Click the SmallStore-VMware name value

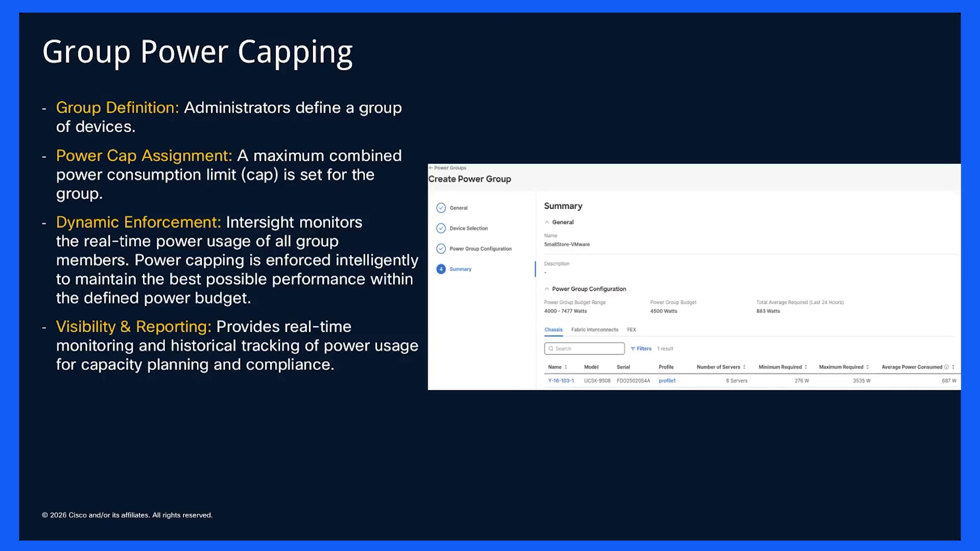coord(567,244)
